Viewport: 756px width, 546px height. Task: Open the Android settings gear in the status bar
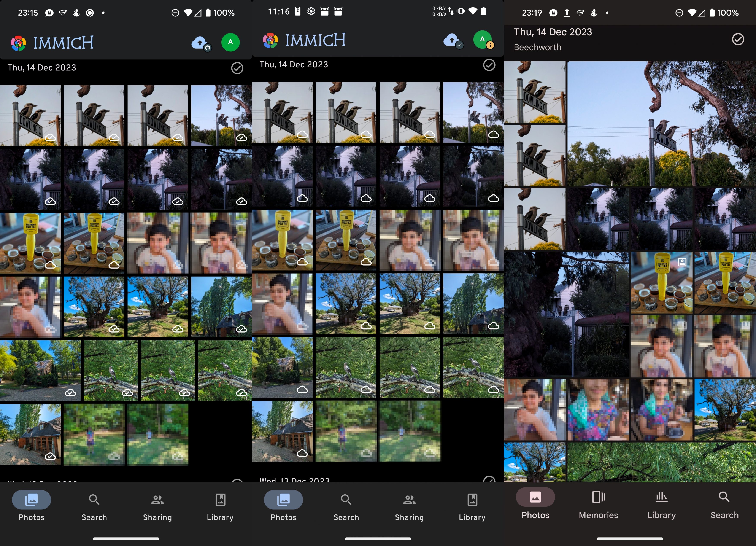coord(311,11)
